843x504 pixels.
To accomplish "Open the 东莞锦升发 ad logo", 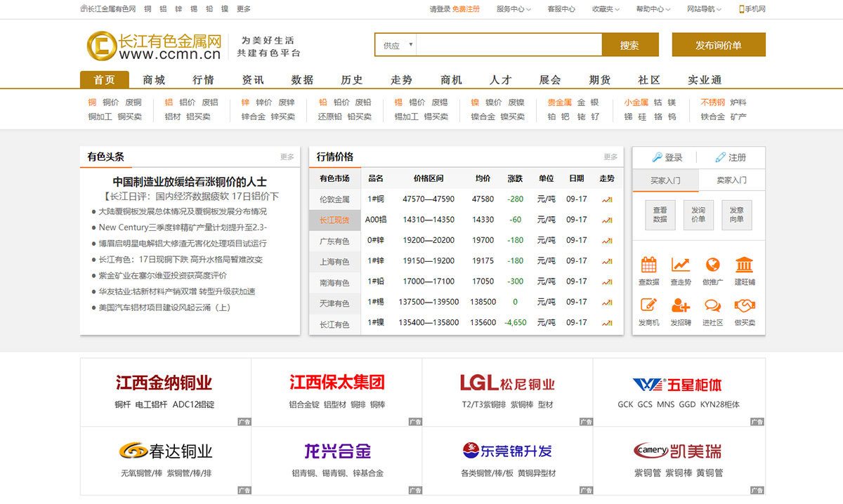I will [507, 450].
